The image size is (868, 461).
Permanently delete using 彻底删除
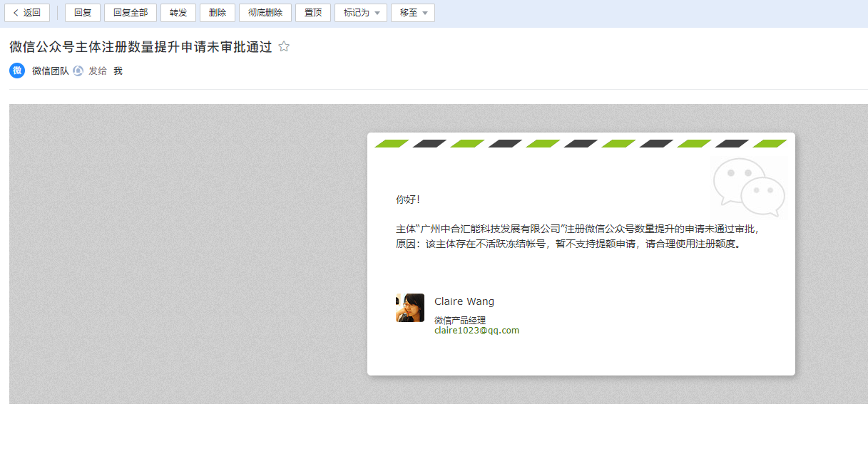pos(265,13)
